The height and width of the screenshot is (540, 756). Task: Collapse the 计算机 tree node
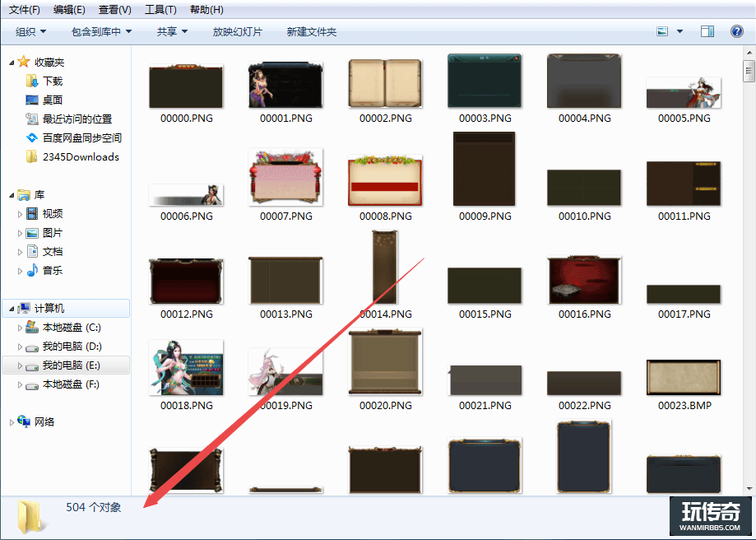coord(12,309)
